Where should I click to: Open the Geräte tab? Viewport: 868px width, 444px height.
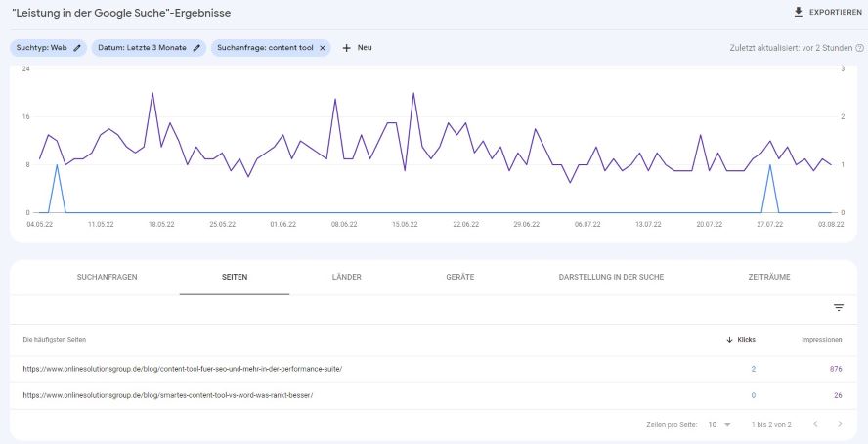(x=460, y=277)
